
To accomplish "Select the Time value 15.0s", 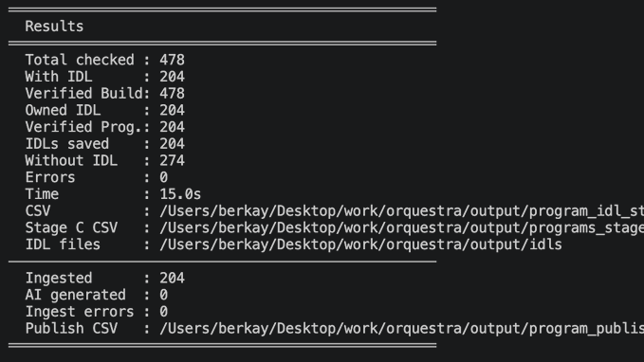I will (180, 194).
